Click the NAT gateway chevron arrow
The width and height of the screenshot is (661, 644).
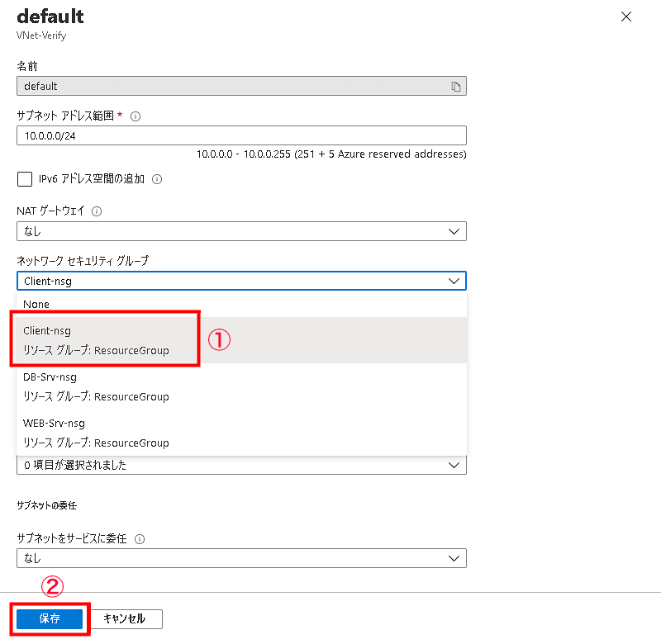[x=454, y=232]
